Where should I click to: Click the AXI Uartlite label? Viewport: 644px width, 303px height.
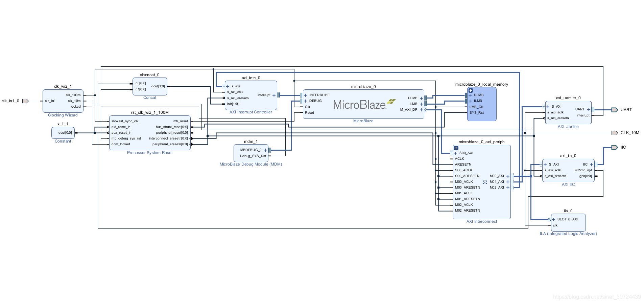click(x=568, y=127)
